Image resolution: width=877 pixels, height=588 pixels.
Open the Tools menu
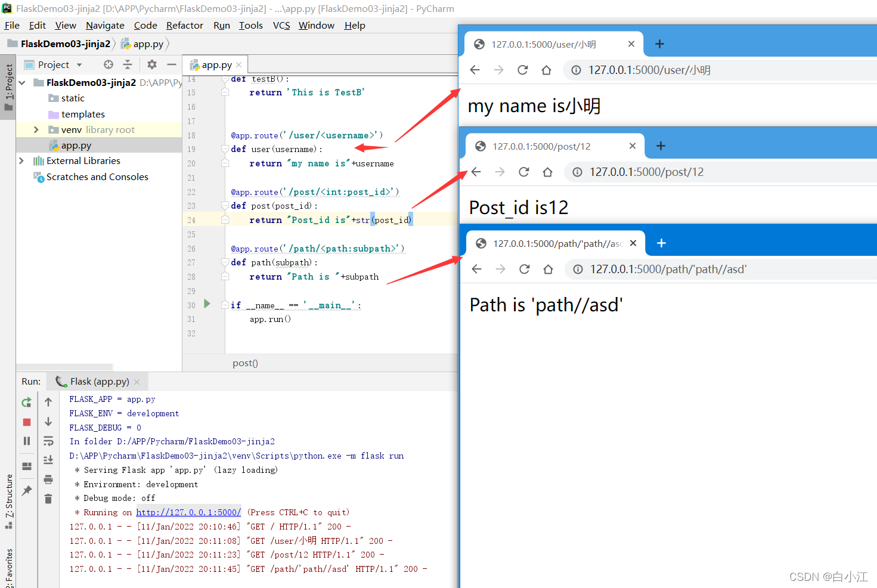pos(251,25)
